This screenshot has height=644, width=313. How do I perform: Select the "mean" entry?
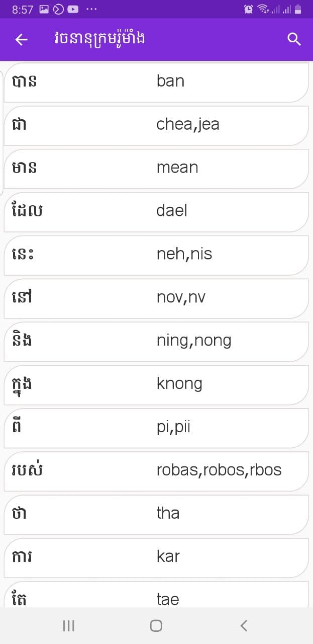156,169
